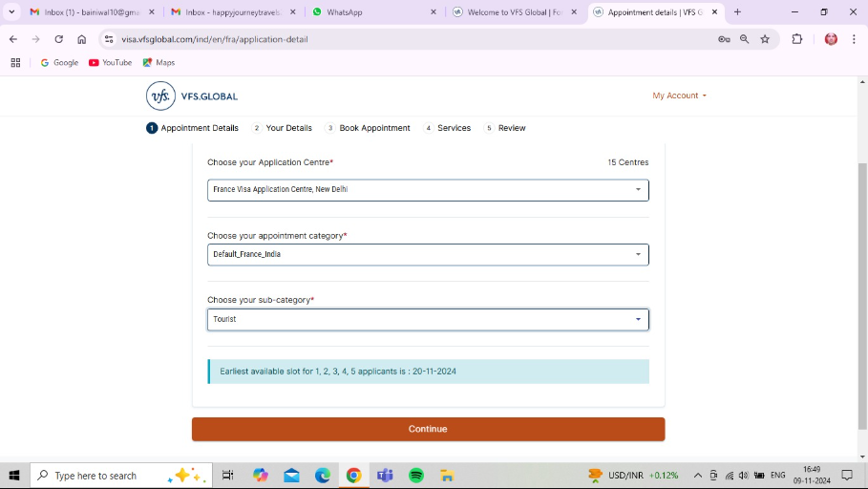The height and width of the screenshot is (489, 868).
Task: Go to the Book Appointment step
Action: [368, 128]
